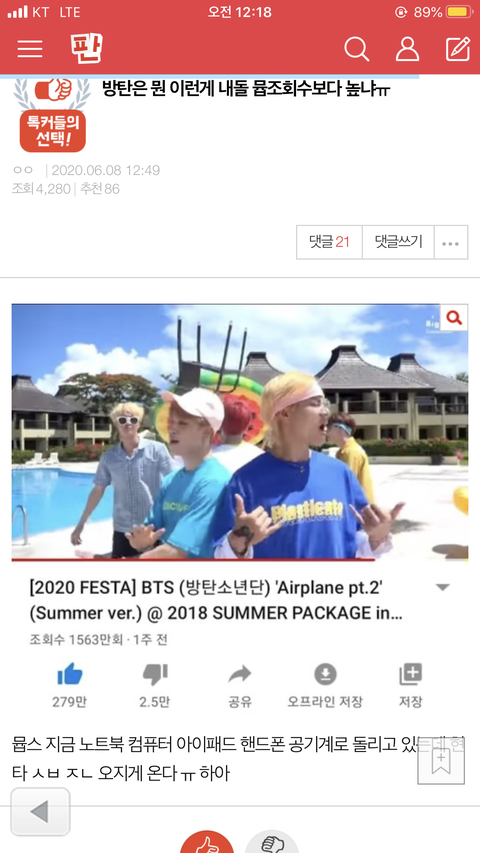The image size is (480, 853).
Task: Open the user profile icon
Action: pos(407,49)
